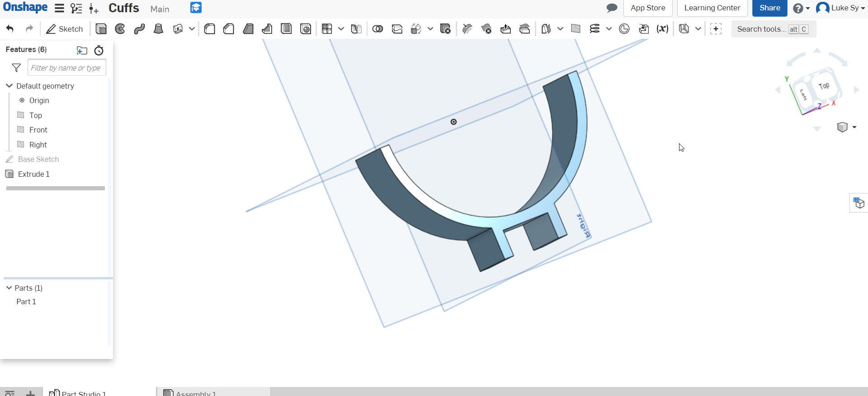Image resolution: width=868 pixels, height=396 pixels.
Task: Select the Delete face tool icon
Action: point(486,29)
